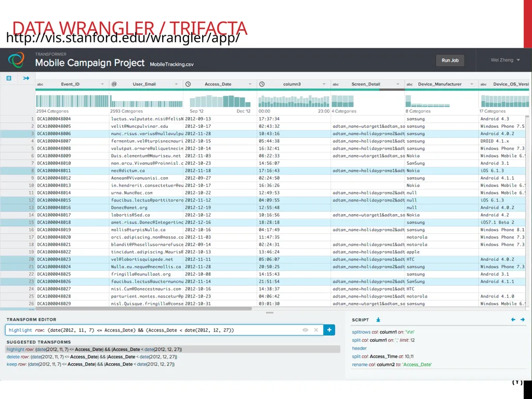Click the abc type icon on Screen_Detail

pos(336,84)
